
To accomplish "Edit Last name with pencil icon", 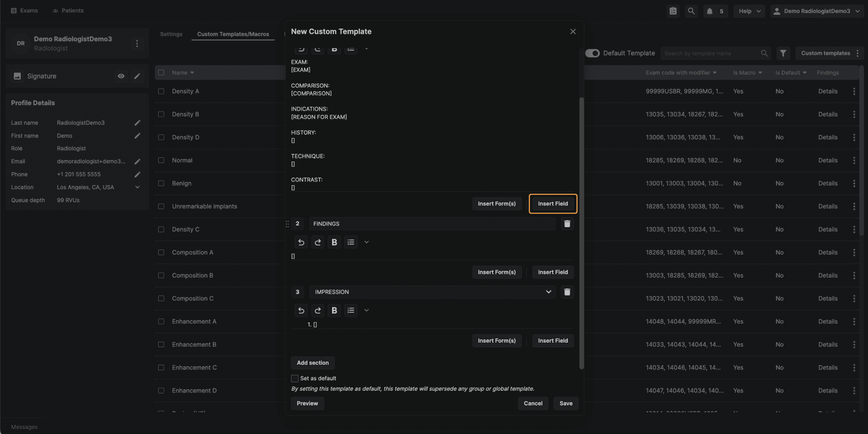I will (137, 123).
